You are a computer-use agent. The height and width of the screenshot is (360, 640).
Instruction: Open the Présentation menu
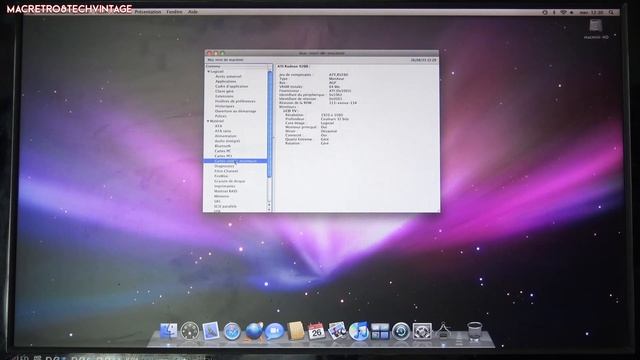coord(148,12)
